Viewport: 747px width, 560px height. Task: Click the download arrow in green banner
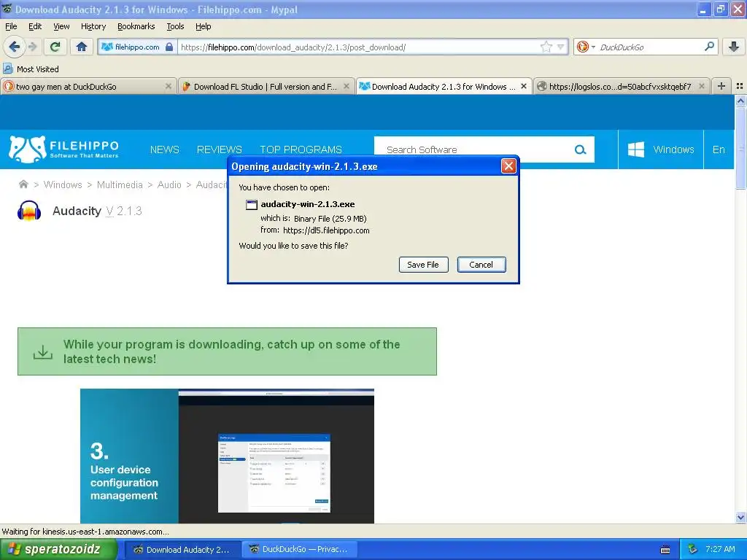tap(43, 352)
